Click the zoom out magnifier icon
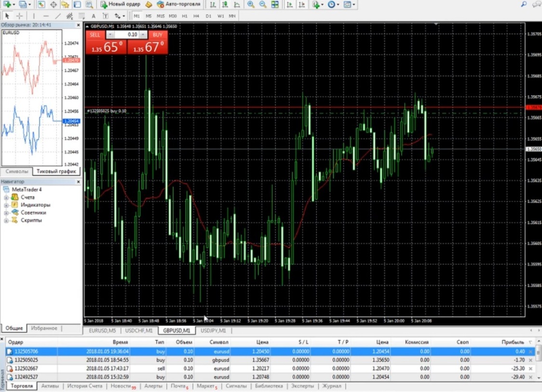This screenshot has height=392, width=542. 263,4
